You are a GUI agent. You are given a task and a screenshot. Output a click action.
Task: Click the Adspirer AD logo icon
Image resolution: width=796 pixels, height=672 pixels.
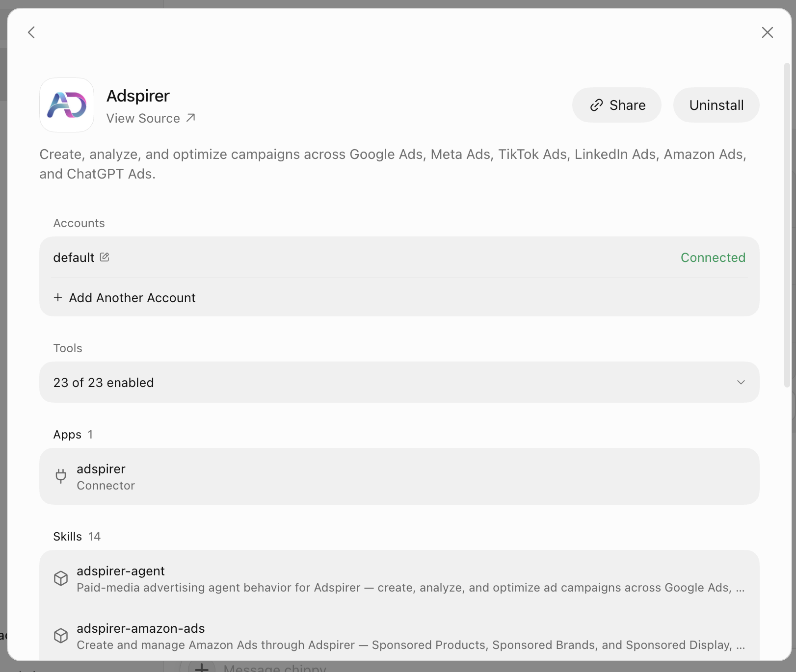tap(67, 105)
